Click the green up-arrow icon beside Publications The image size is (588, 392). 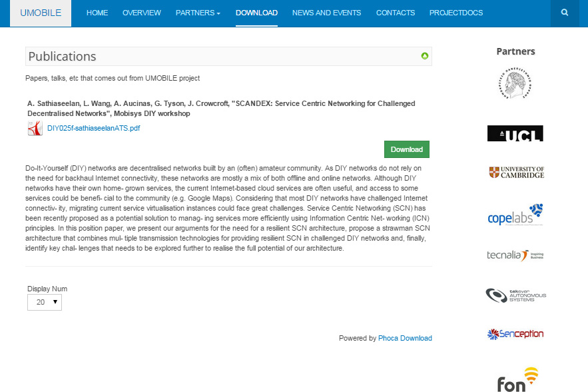coord(424,56)
